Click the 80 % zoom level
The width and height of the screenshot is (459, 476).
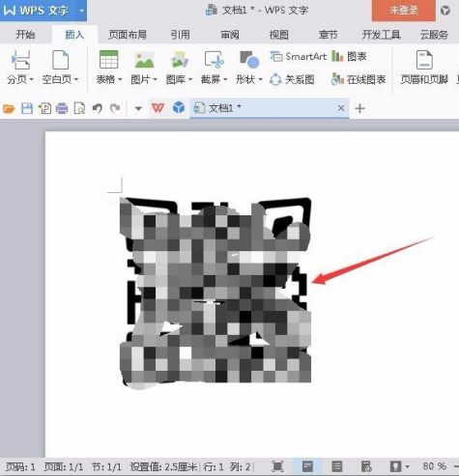tap(435, 466)
